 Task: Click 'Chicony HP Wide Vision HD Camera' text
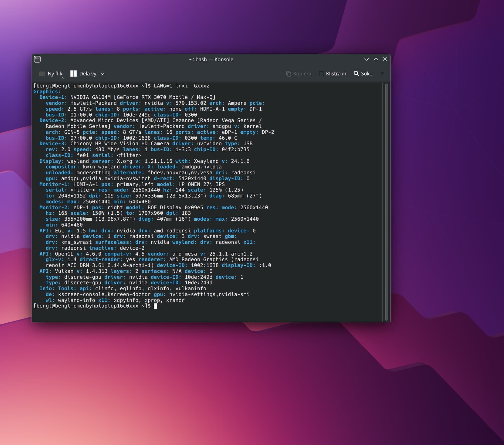[120, 144]
